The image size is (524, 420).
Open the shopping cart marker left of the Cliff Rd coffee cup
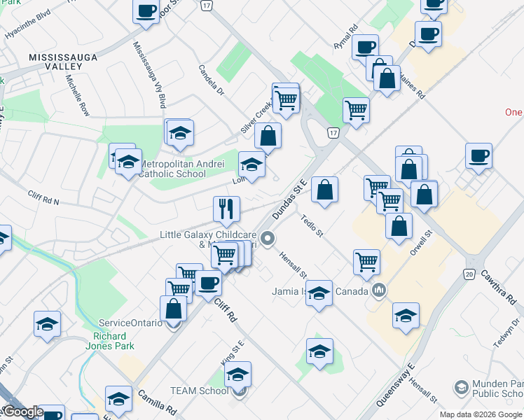pyautogui.click(x=179, y=290)
